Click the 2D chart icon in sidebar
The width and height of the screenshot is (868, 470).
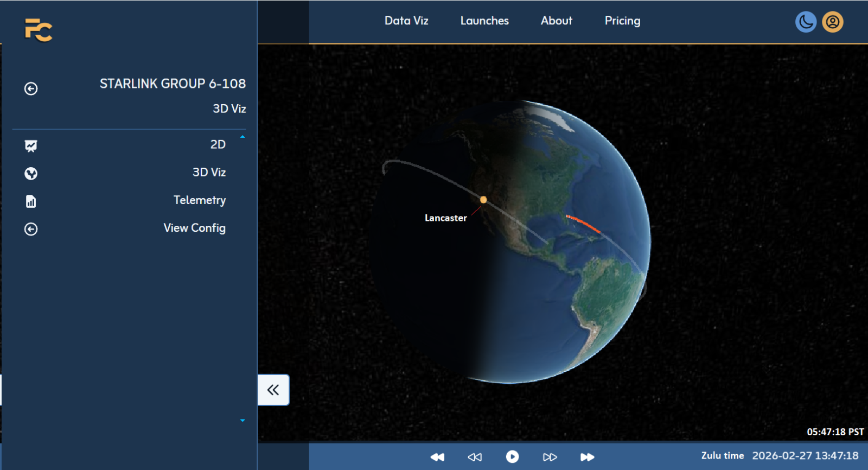[31, 145]
